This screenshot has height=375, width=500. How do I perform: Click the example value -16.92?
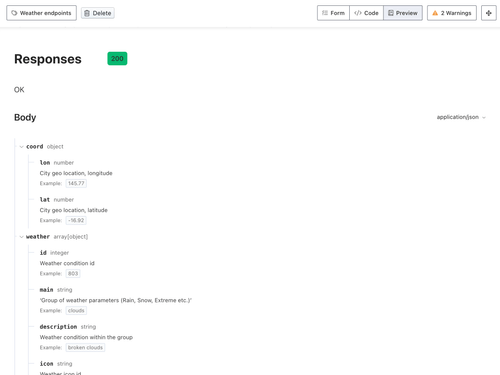76,220
